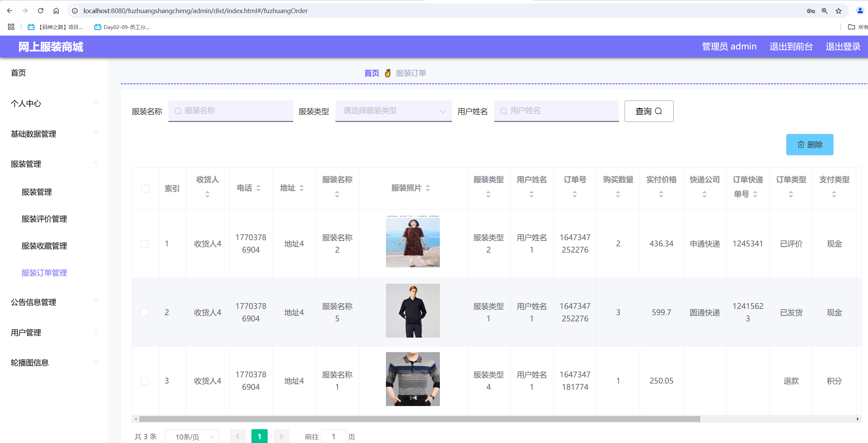Screen dimensions: 868x443
Task: Open the 请选择服装类型 dropdown
Action: [x=393, y=111]
